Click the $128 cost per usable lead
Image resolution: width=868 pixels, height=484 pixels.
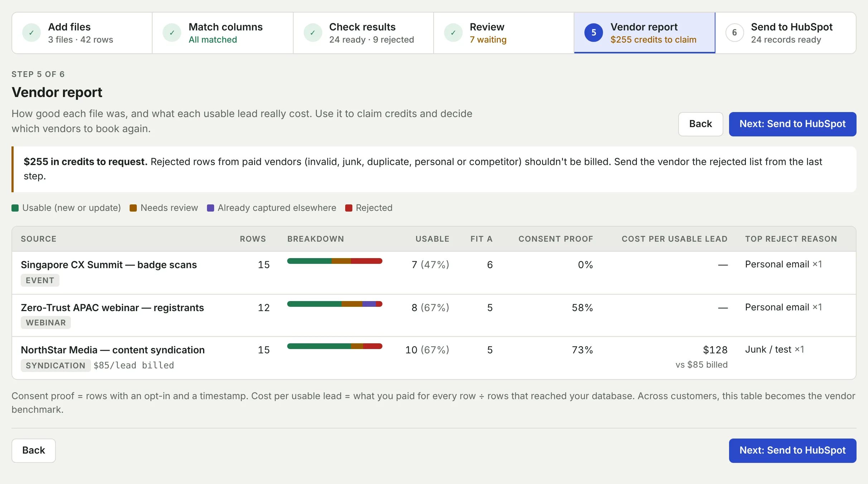(715, 350)
